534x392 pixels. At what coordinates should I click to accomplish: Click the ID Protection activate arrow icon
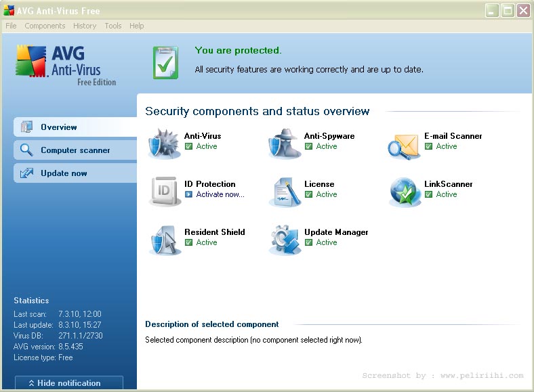tap(188, 194)
